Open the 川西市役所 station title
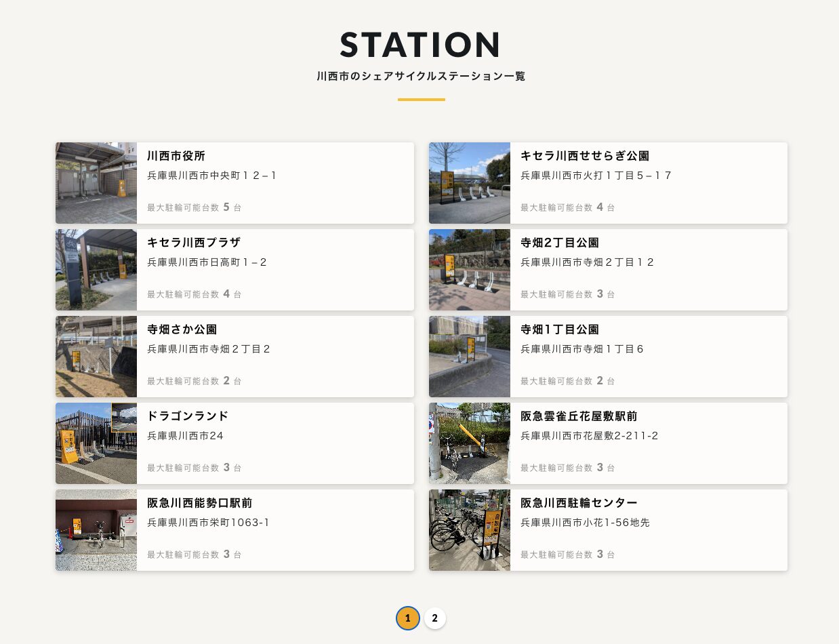Viewport: 839px width, 644px height. tap(176, 156)
